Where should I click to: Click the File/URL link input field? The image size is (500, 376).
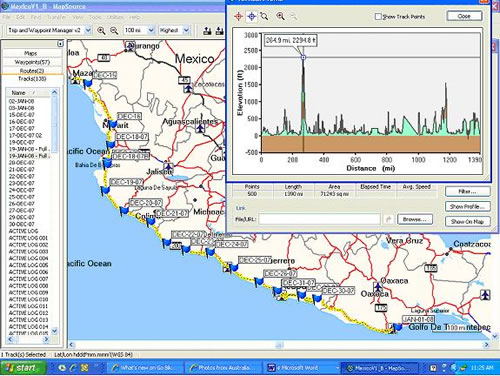click(x=319, y=219)
